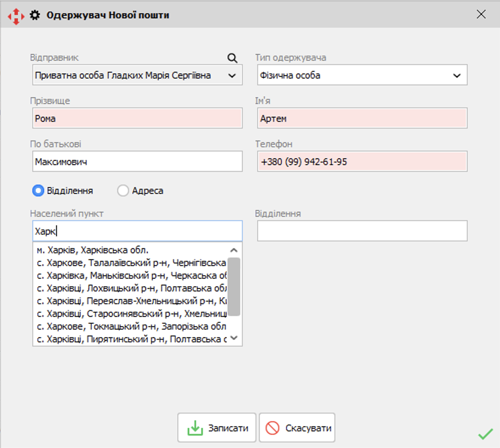
Task: Open the Тип одержувача dropdown
Action: [x=457, y=76]
